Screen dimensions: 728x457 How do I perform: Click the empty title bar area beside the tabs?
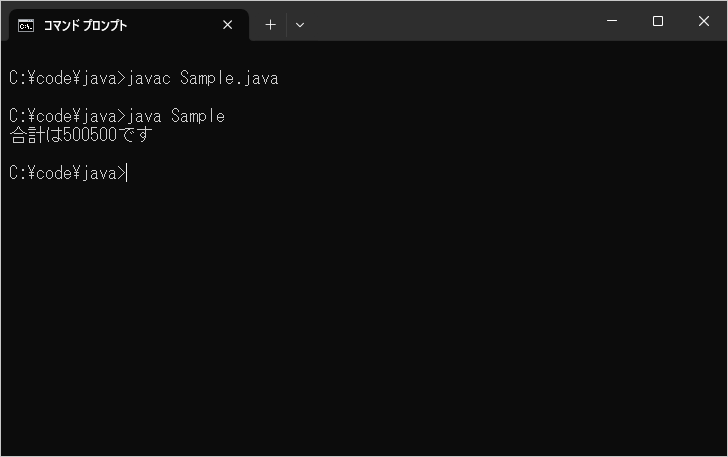[x=446, y=21]
